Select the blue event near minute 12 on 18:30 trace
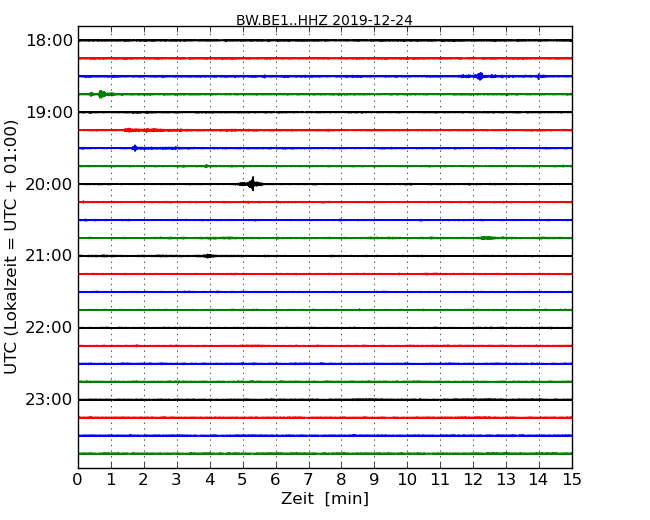The width and height of the screenshot is (650, 520). point(480,76)
